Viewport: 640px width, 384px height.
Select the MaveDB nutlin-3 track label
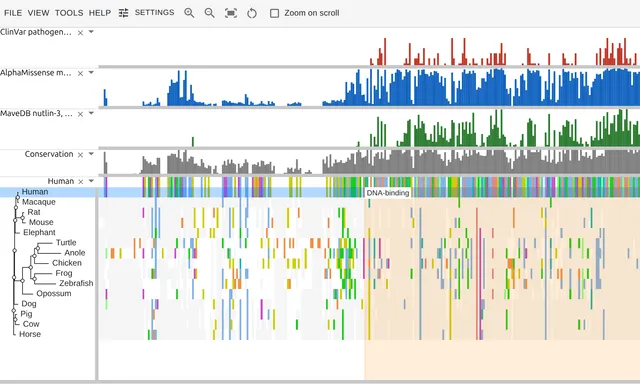coord(36,114)
